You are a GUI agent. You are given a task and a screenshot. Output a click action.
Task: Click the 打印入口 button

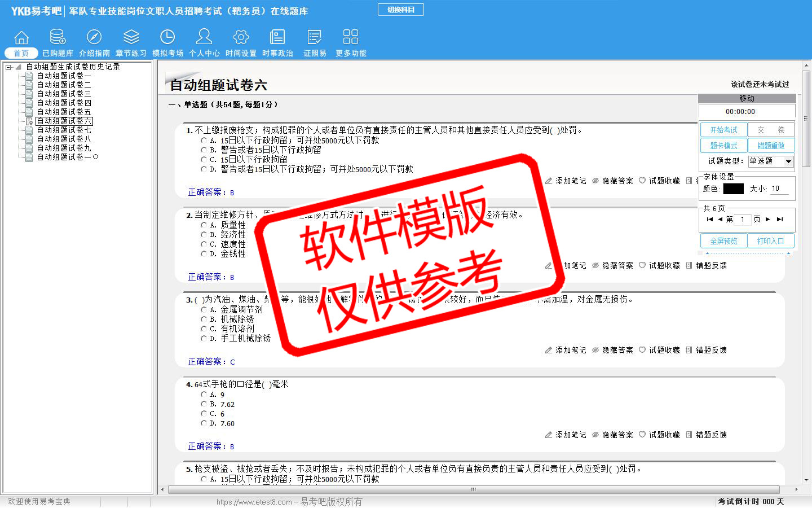click(x=771, y=241)
